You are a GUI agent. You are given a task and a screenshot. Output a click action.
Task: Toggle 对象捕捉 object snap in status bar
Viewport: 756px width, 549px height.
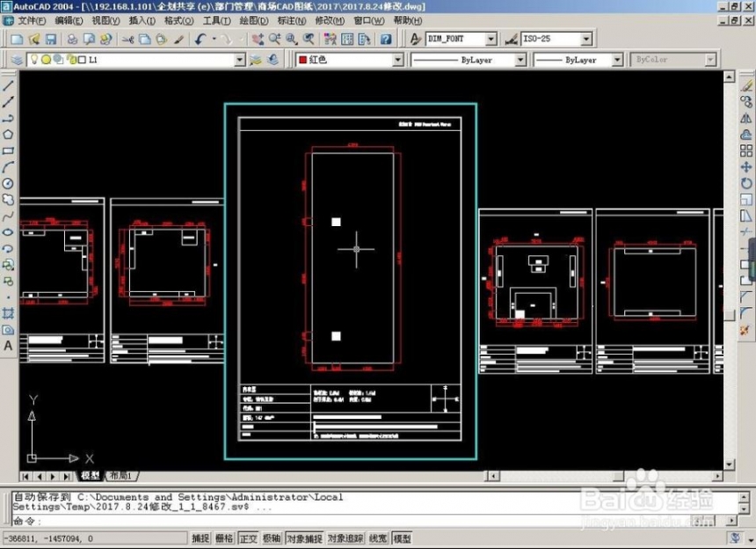click(x=304, y=538)
